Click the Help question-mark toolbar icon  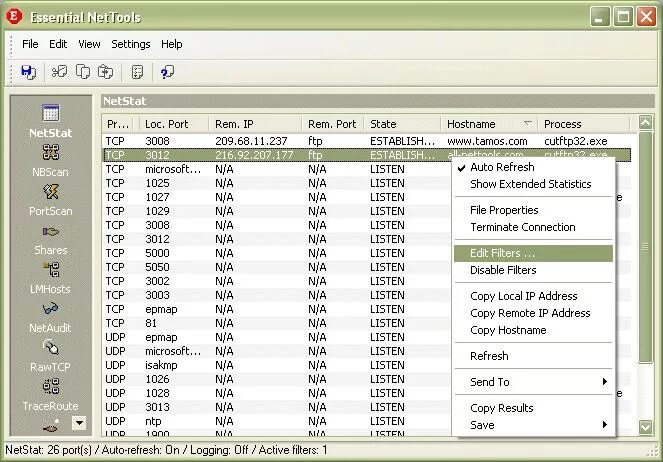[167, 72]
